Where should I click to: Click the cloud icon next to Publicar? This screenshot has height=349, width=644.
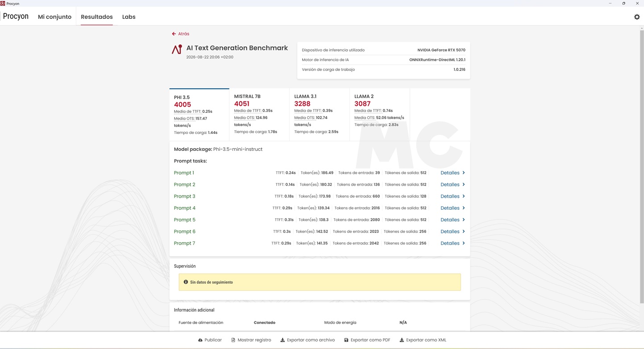(x=200, y=340)
